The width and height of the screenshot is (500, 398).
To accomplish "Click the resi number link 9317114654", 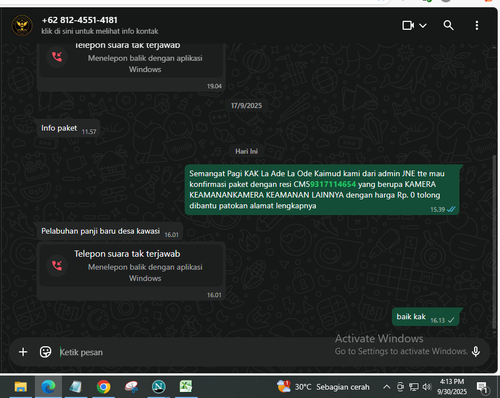I will point(333,184).
